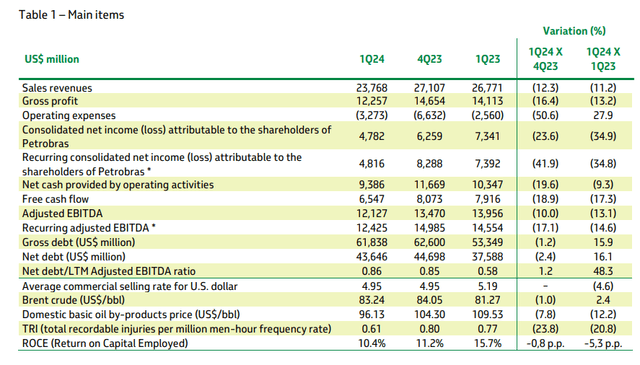Select the US$ million header label
This screenshot has width=640, height=365.
point(52,59)
